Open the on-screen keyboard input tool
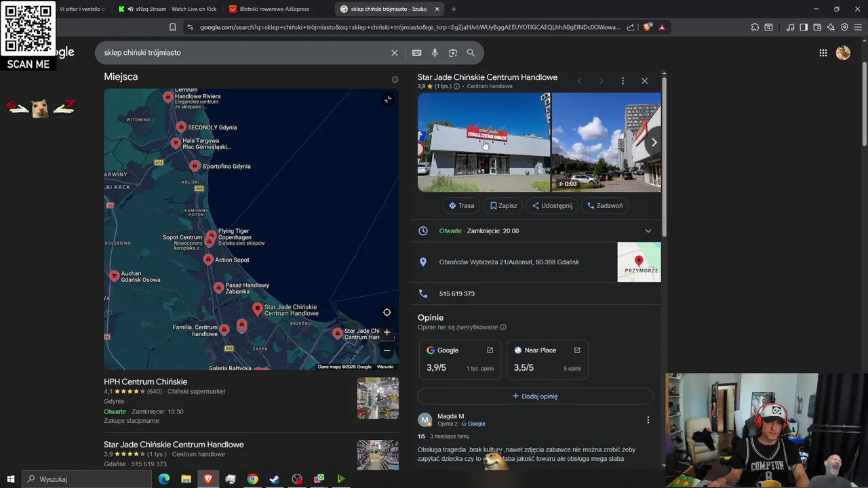Image resolution: width=868 pixels, height=488 pixels. pos(416,53)
